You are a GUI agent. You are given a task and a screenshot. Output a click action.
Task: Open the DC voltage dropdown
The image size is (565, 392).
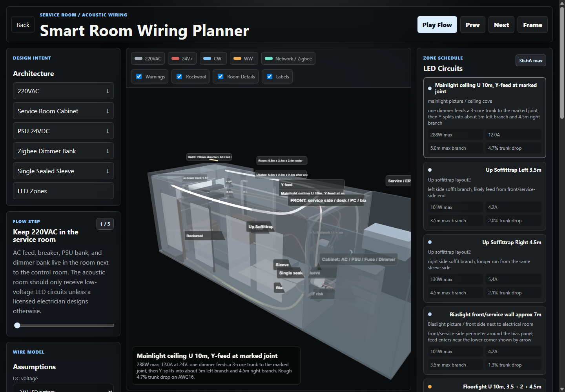[x=63, y=388]
